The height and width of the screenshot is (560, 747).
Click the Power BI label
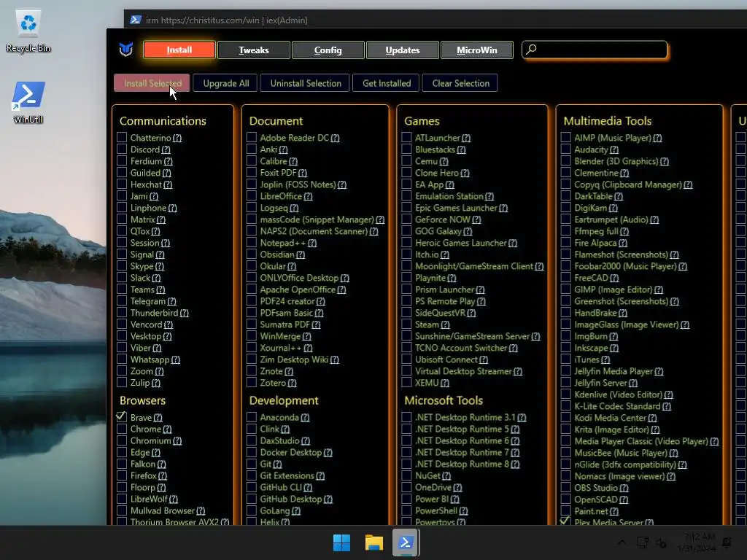[x=432, y=499]
